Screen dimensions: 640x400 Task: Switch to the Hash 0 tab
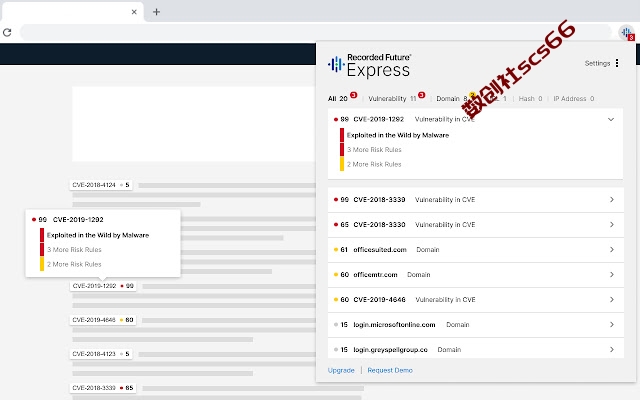coord(530,99)
